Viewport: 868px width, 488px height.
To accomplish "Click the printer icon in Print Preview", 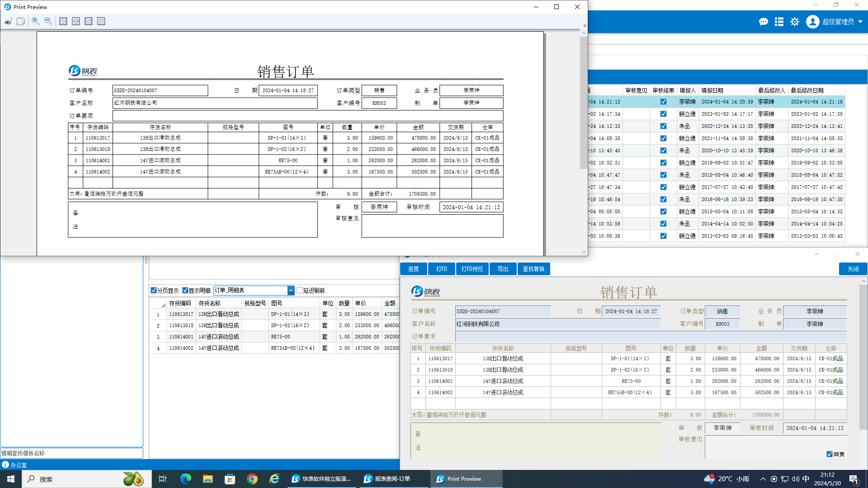I will [x=8, y=21].
